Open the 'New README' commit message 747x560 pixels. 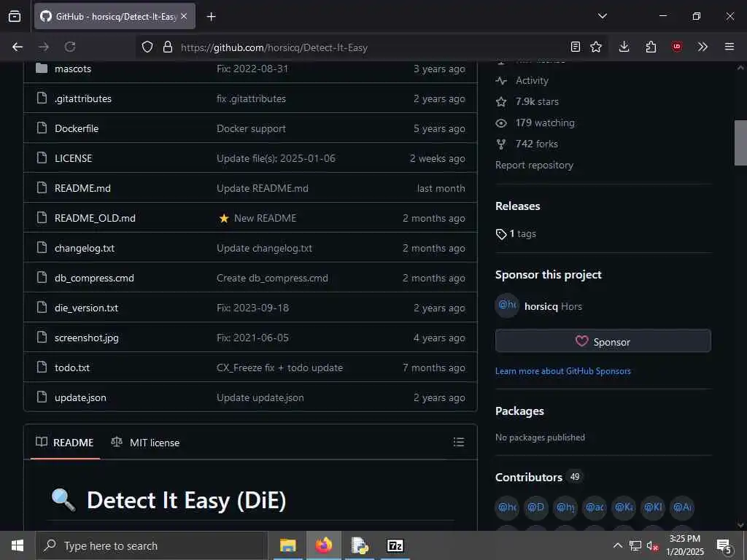(265, 218)
